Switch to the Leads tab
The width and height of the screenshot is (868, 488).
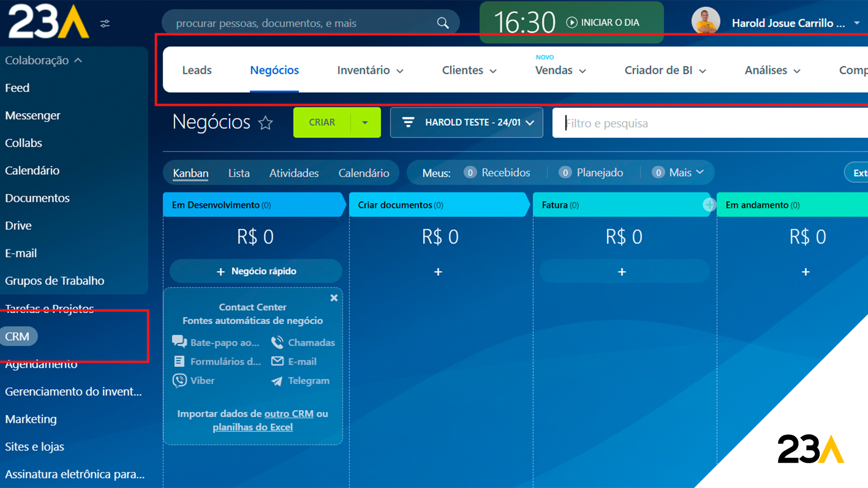click(197, 70)
